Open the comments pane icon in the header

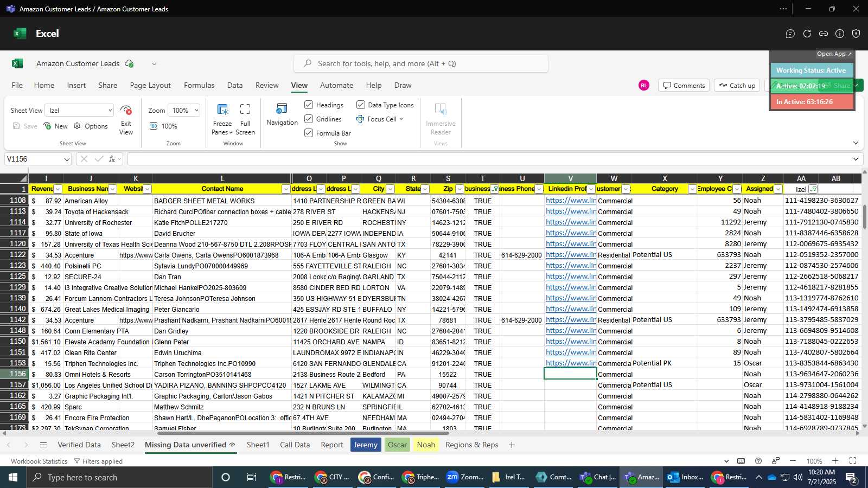pos(790,34)
